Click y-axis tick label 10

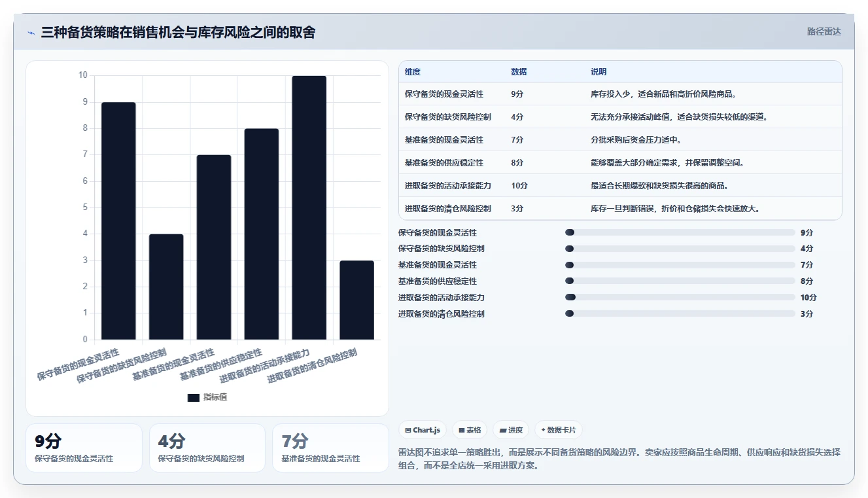click(x=82, y=75)
